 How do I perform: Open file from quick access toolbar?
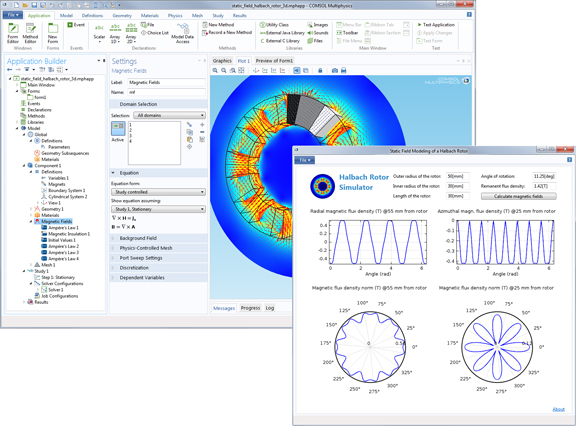tap(25, 5)
